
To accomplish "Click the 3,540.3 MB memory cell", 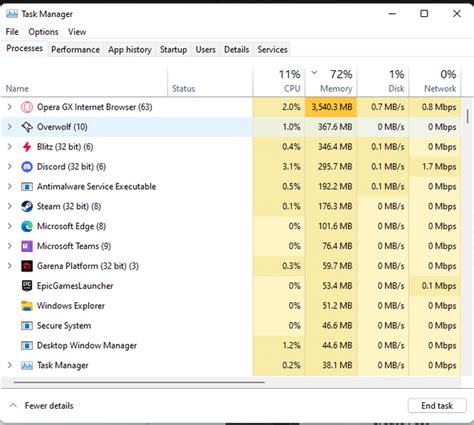I will pyautogui.click(x=331, y=107).
